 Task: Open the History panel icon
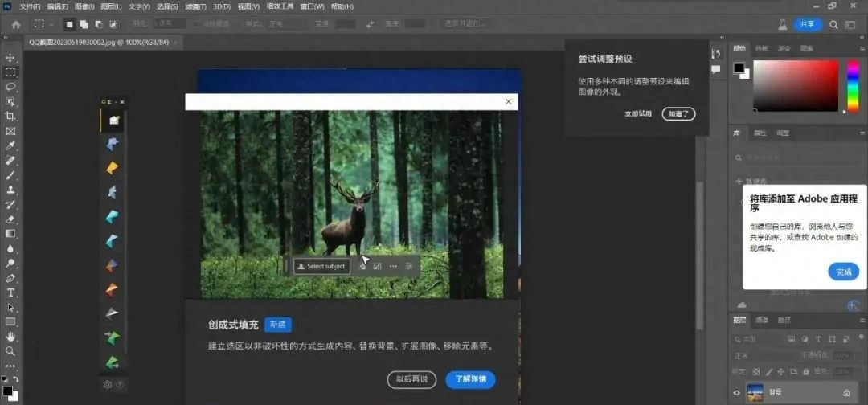click(x=716, y=54)
